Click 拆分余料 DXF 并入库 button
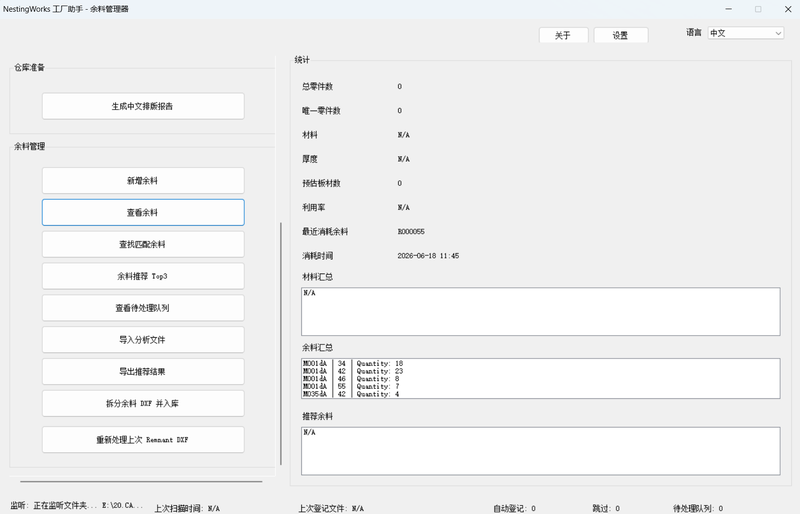800x514 pixels. pyautogui.click(x=143, y=403)
